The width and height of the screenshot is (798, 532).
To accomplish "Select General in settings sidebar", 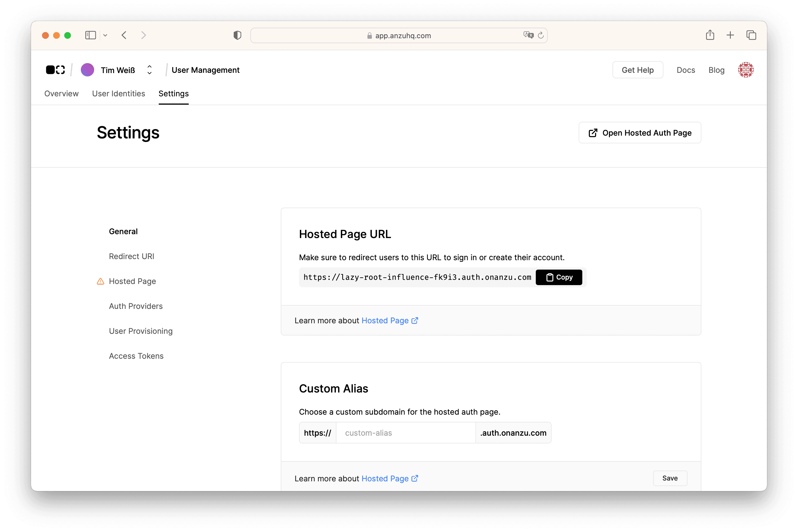I will click(x=123, y=231).
